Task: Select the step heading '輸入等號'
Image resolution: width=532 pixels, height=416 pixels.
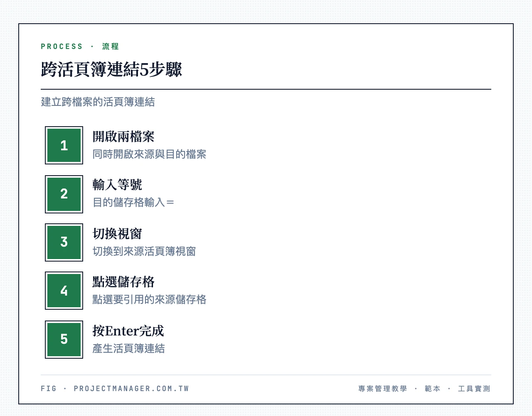Action: click(117, 185)
